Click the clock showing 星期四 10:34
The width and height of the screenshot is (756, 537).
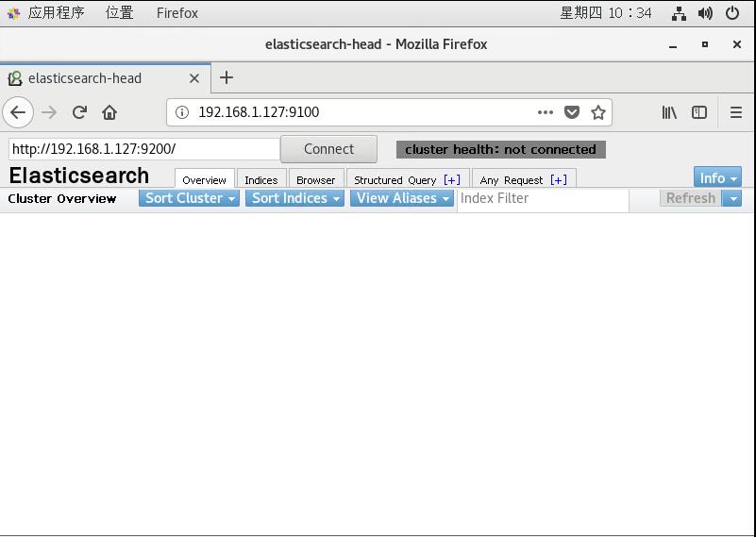[x=606, y=13]
